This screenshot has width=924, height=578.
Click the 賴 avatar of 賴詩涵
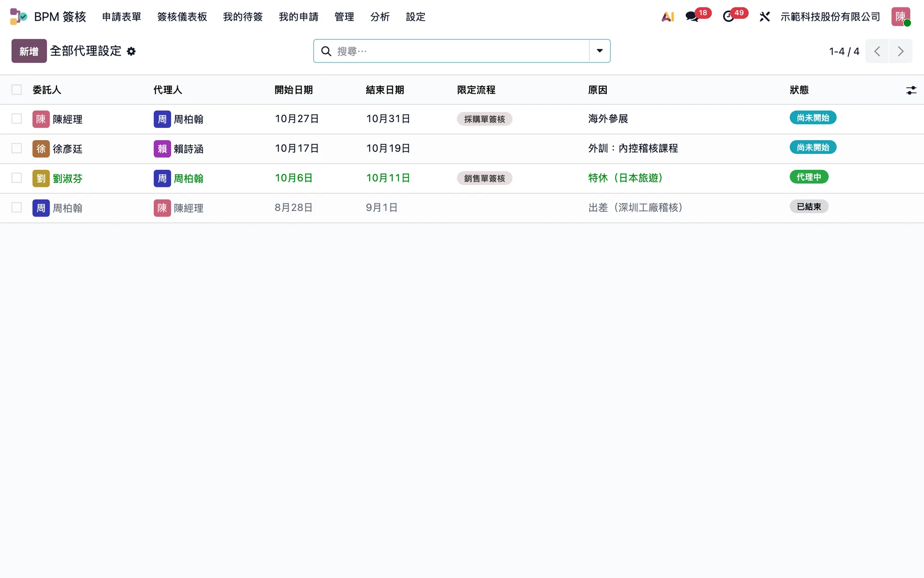(162, 149)
